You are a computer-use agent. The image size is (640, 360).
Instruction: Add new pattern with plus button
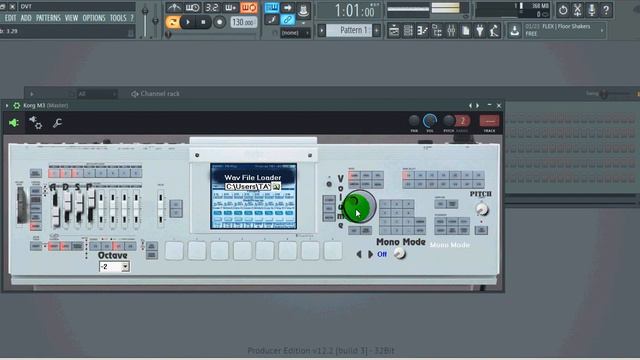tap(377, 31)
